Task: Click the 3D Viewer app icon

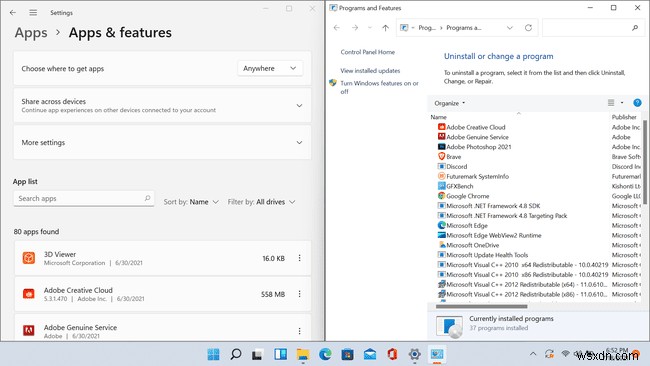Action: 29,258
